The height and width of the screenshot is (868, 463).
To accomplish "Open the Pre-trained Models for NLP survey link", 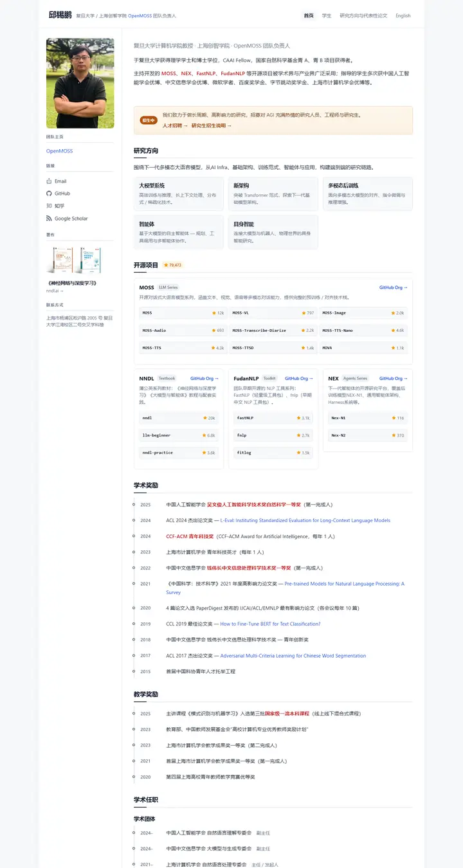I will pyautogui.click(x=285, y=588).
